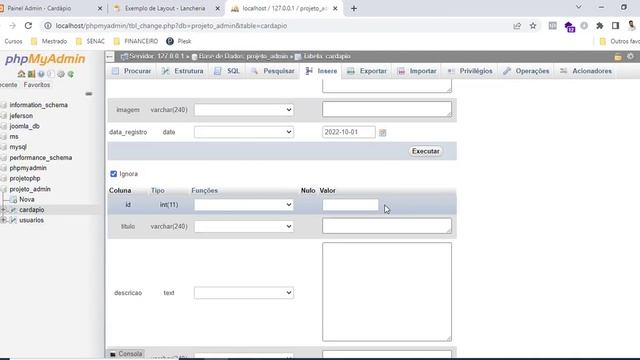Open the Mestrado bookmark folder
640x360 pixels.
(x=49, y=41)
